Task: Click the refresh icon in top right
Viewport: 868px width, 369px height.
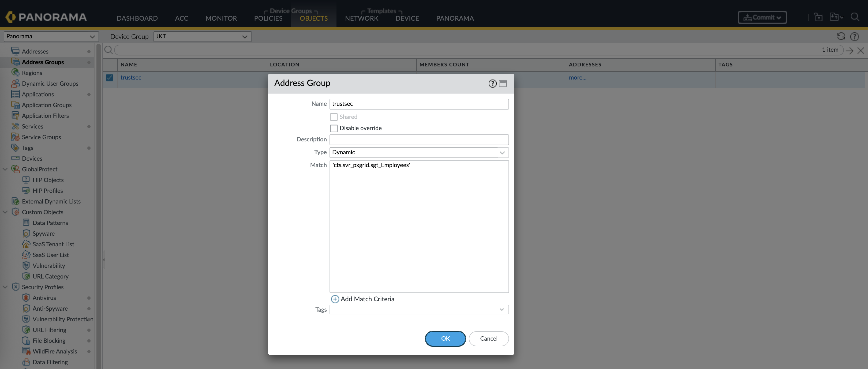Action: 841,36
